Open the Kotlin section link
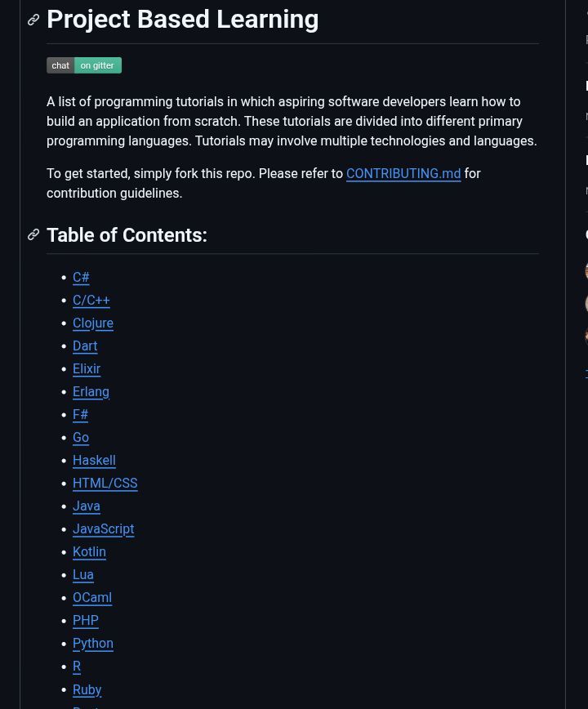 point(90,551)
